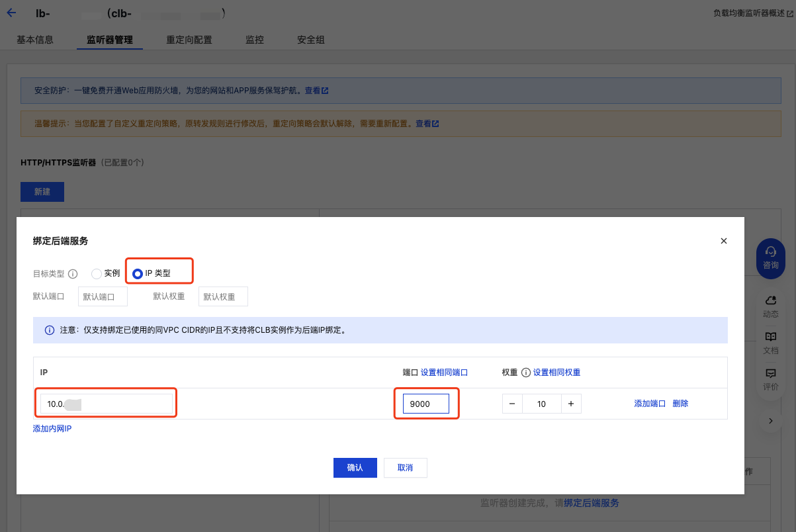Focus the 默认权重 input field
Screen dimensions: 796x532
[223, 296]
